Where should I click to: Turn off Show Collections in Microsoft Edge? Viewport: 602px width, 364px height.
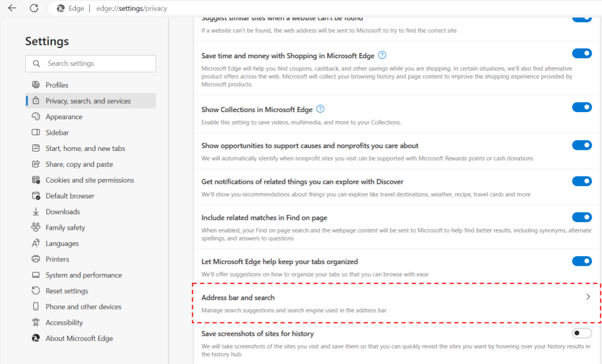581,107
